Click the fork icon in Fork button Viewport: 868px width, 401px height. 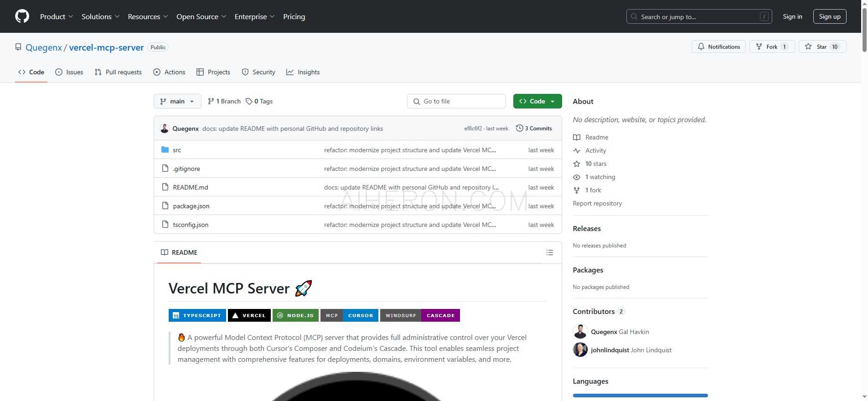point(759,46)
